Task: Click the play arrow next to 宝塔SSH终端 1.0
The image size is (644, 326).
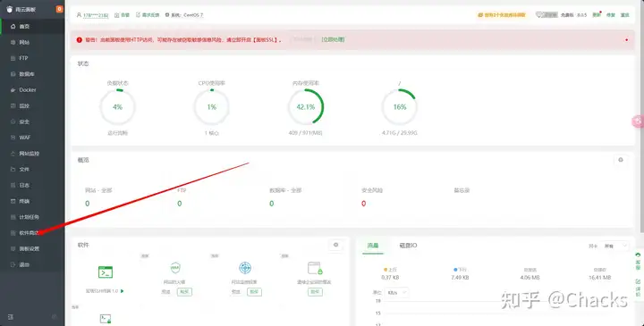Action: 122,291
